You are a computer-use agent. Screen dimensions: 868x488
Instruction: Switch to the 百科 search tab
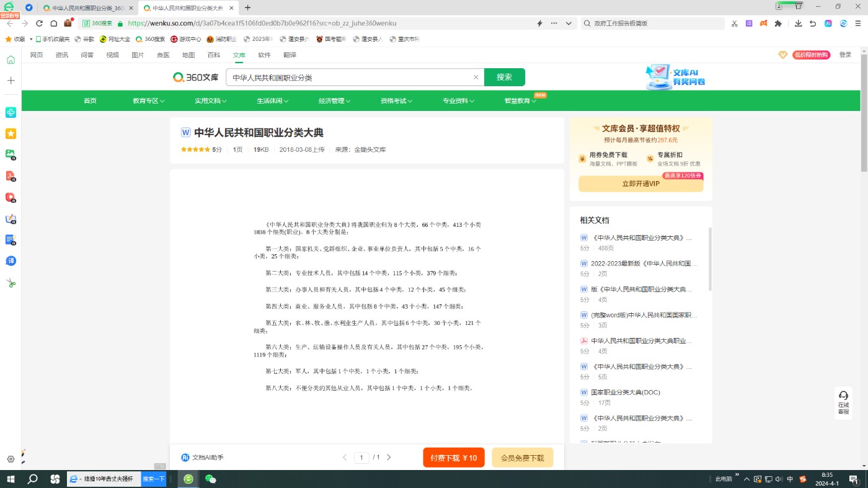[213, 55]
